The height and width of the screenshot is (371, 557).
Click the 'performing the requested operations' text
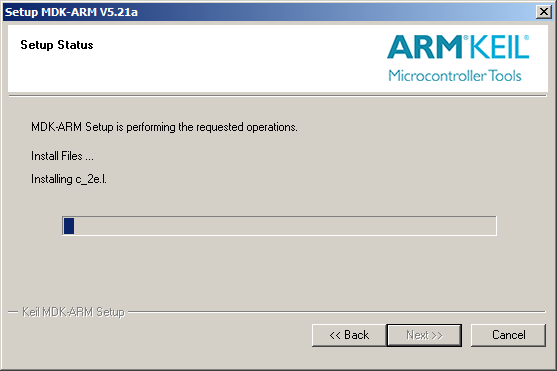212,127
